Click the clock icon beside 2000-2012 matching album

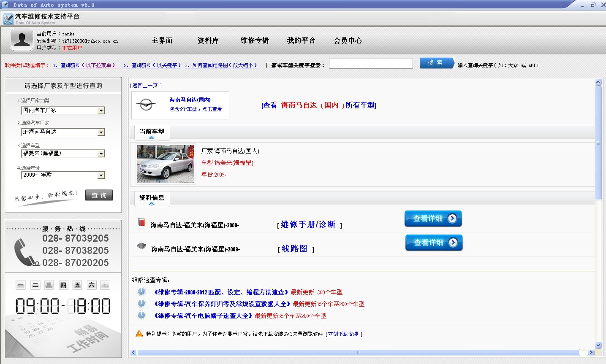[141, 292]
